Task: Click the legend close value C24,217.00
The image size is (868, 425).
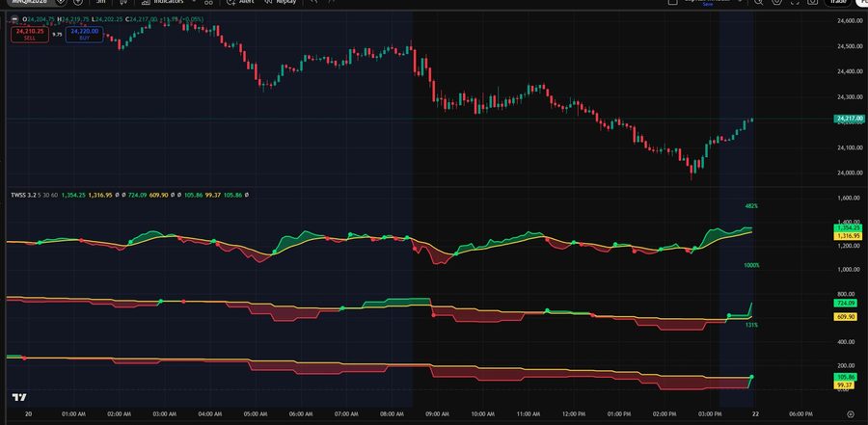Action: (139, 19)
